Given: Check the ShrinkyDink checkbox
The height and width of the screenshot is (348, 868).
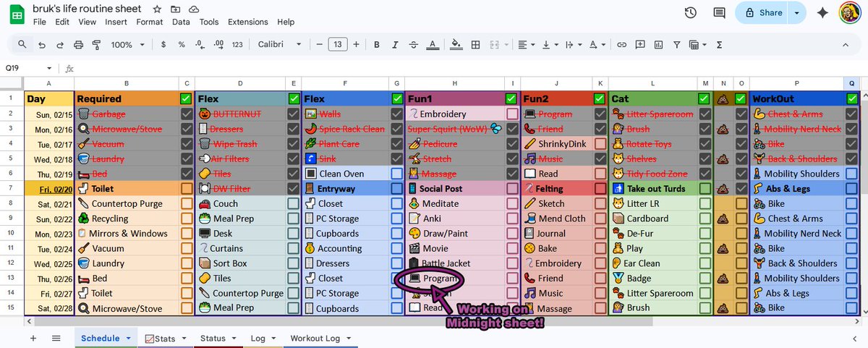Looking at the screenshot, I should click(x=600, y=143).
